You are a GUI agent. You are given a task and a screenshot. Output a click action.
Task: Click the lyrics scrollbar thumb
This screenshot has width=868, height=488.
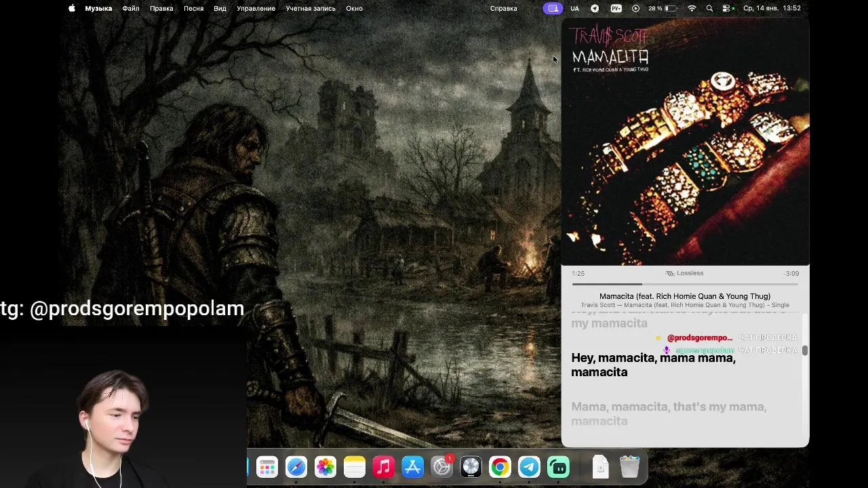805,350
